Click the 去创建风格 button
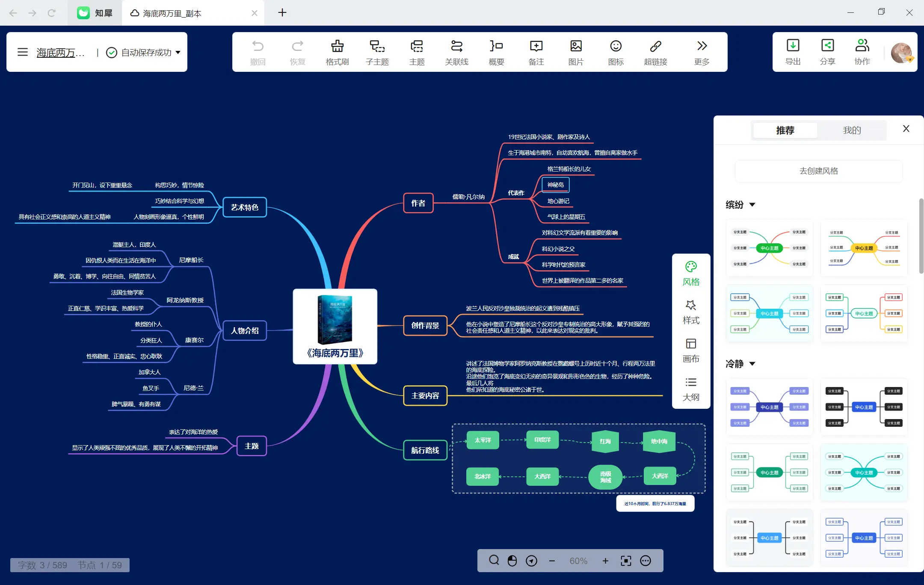 click(x=819, y=171)
